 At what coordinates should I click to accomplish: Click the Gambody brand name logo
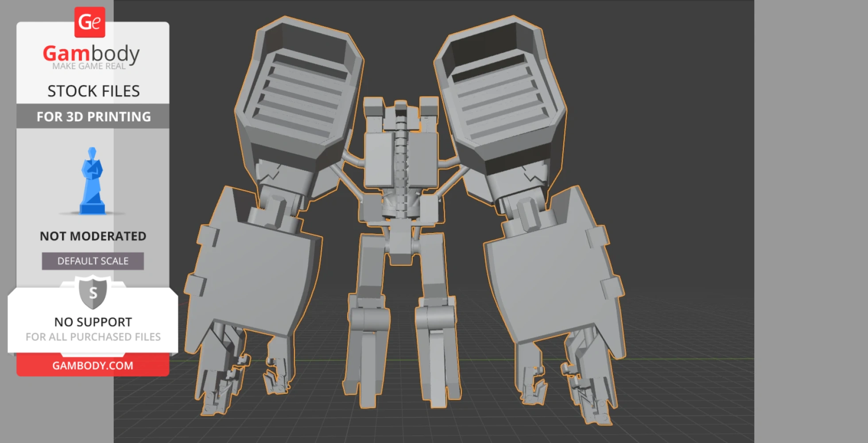(x=91, y=54)
